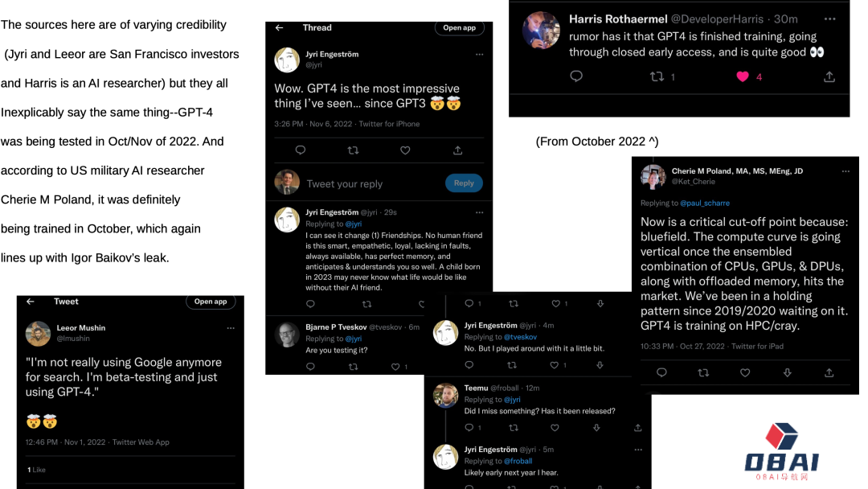Type in the Tweet your reply field

(362, 183)
